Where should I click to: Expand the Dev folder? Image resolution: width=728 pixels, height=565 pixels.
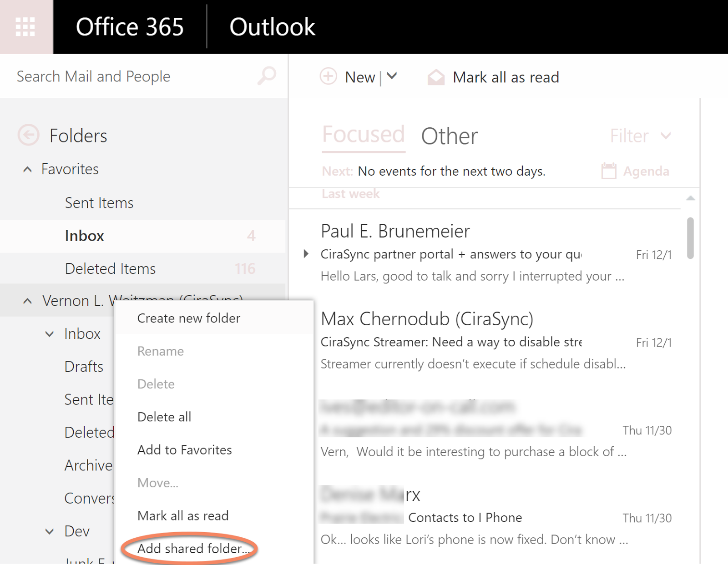click(x=50, y=531)
